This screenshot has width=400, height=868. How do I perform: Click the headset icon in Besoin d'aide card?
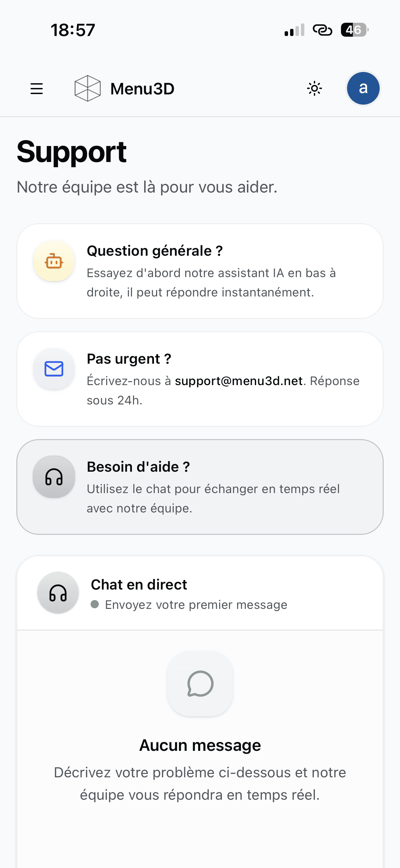point(54,477)
